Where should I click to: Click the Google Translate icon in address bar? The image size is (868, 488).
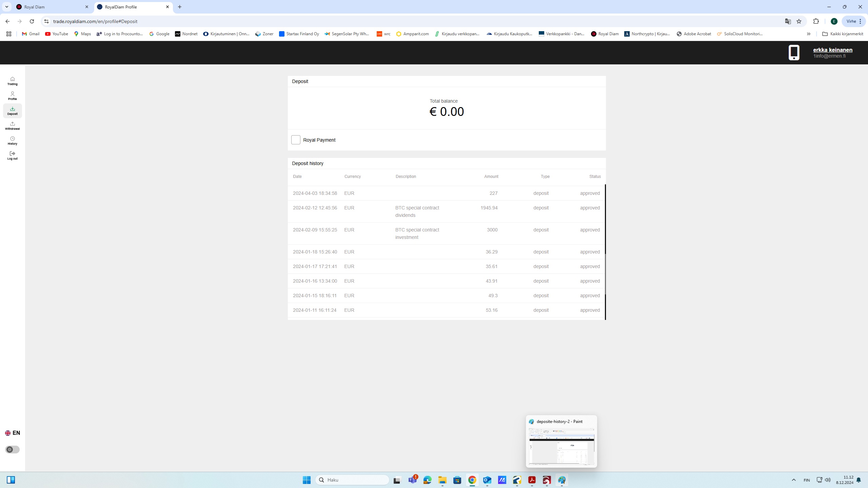pos(788,21)
